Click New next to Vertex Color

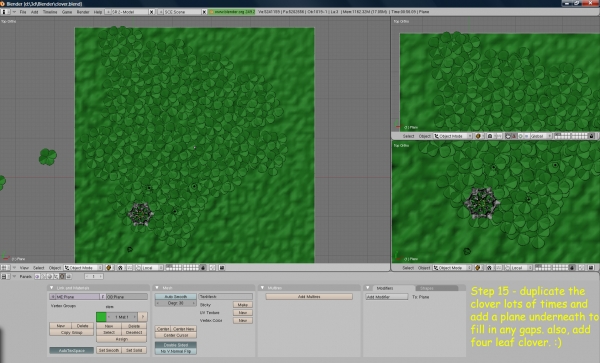pos(243,320)
